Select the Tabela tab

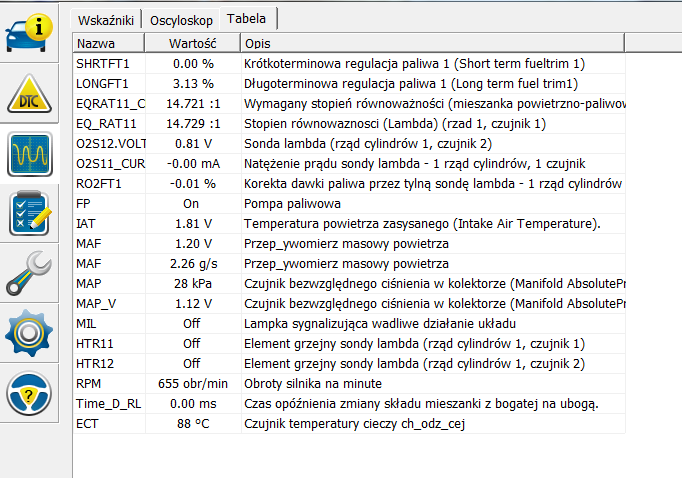(x=248, y=19)
